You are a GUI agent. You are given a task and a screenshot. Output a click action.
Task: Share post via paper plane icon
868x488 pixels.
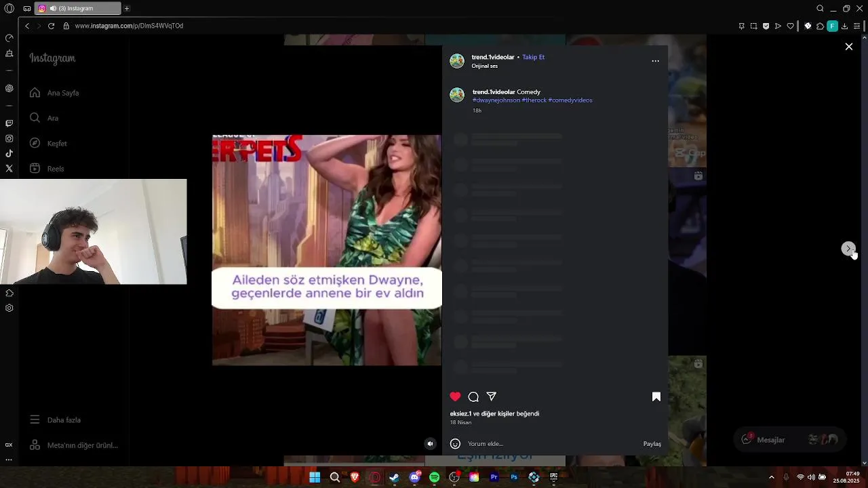492,396
